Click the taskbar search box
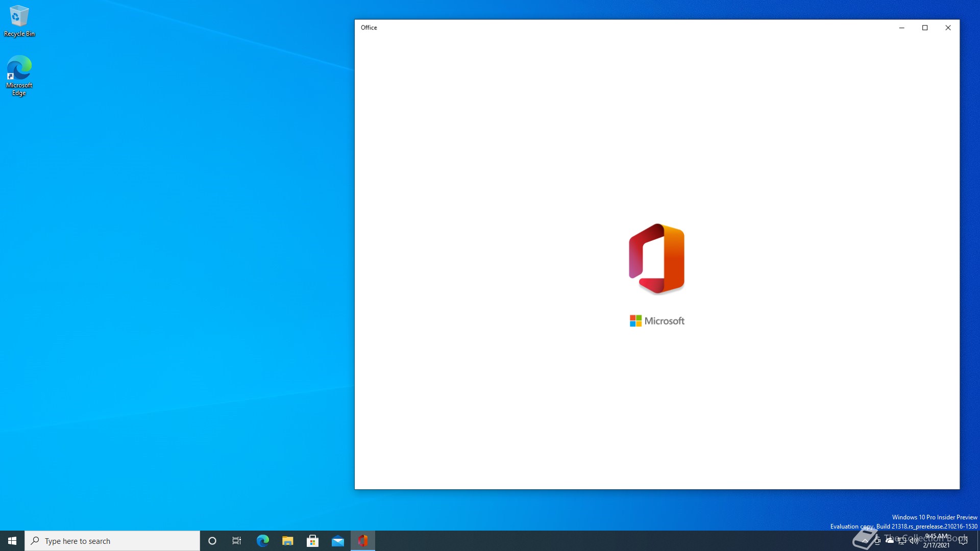 [x=112, y=541]
